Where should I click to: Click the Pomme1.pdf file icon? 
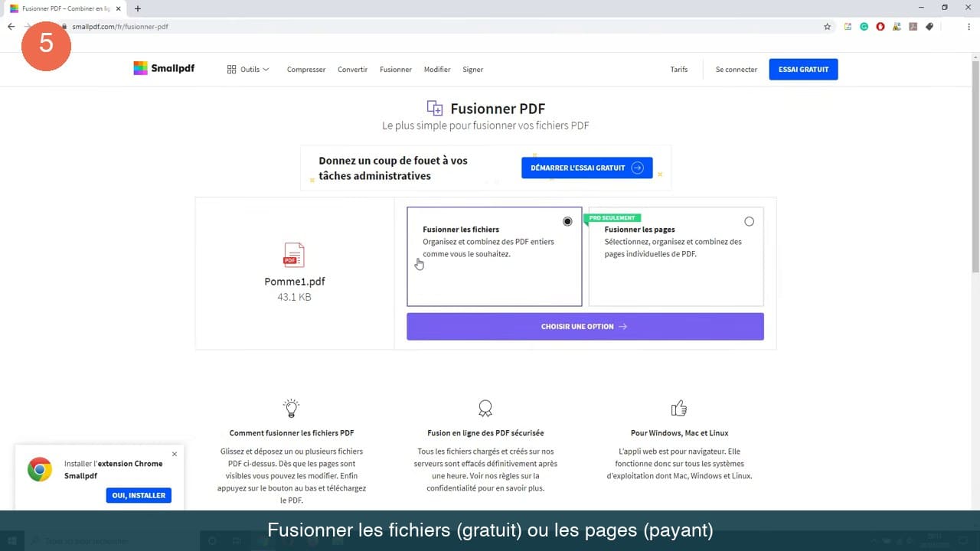click(x=294, y=255)
